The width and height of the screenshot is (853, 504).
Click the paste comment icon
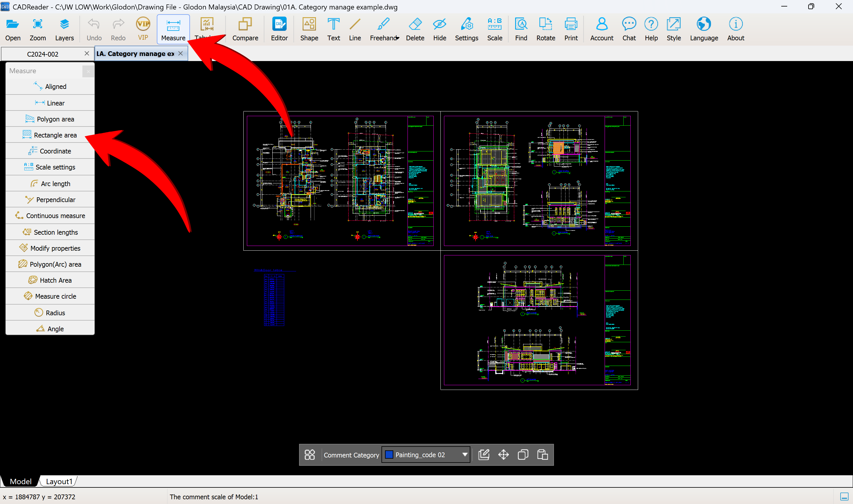(x=542, y=455)
